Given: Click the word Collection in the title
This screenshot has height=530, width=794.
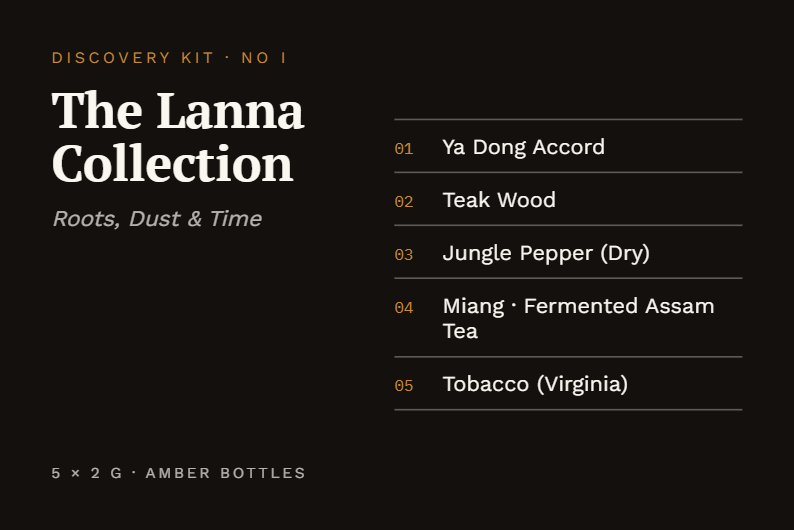Looking at the screenshot, I should tap(173, 163).
